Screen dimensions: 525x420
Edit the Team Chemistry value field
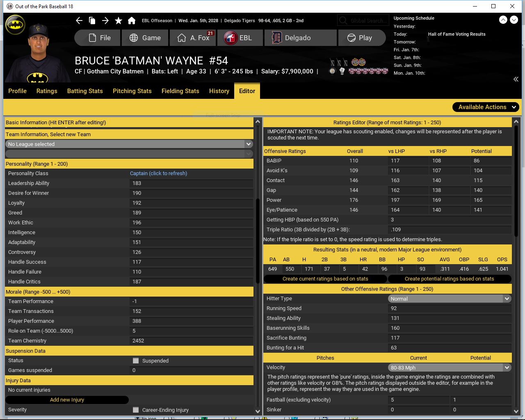pyautogui.click(x=191, y=341)
